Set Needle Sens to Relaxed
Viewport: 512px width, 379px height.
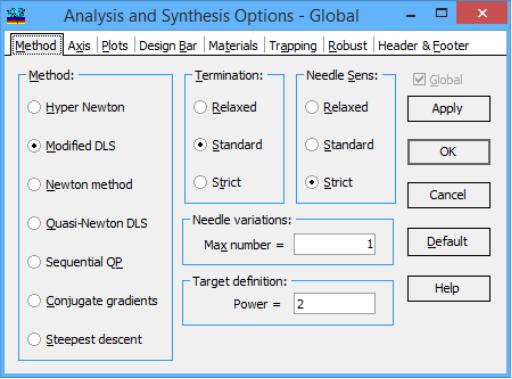(x=337, y=107)
